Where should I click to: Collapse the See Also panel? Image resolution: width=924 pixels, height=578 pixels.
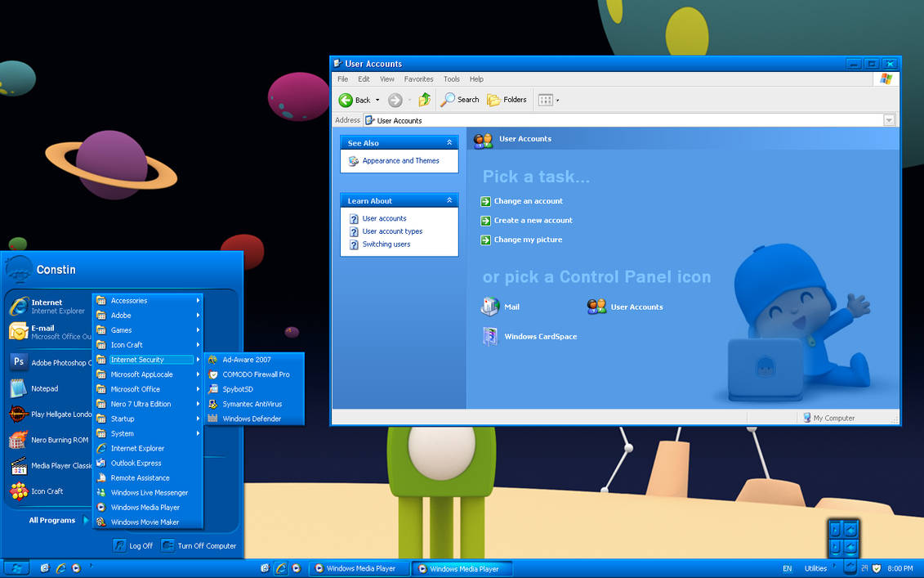coord(449,143)
